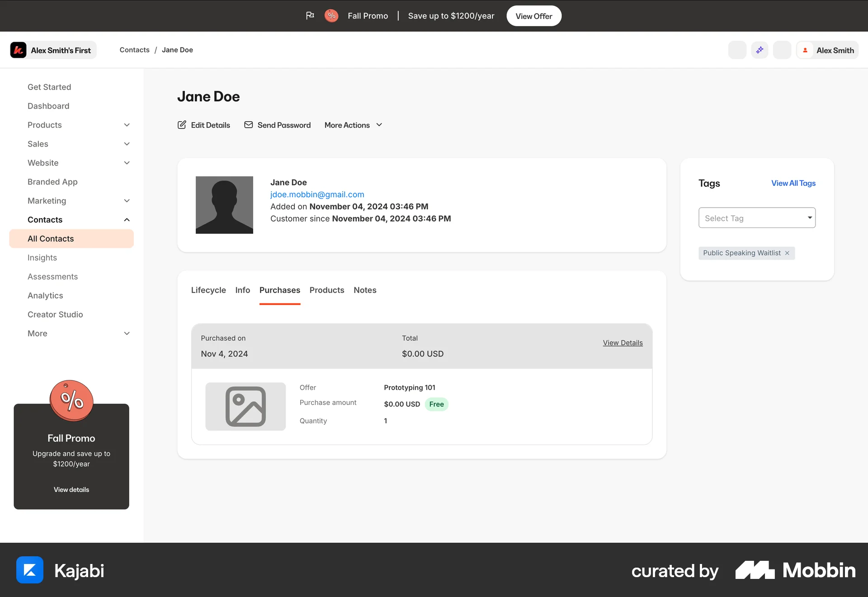Open the Select Tag dropdown
Image resolution: width=868 pixels, height=597 pixels.
pos(757,218)
